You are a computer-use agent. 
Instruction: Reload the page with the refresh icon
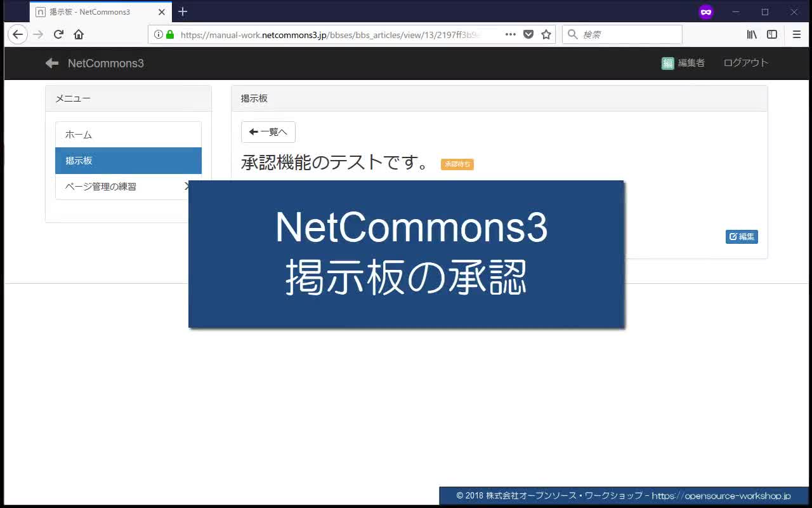pos(58,34)
